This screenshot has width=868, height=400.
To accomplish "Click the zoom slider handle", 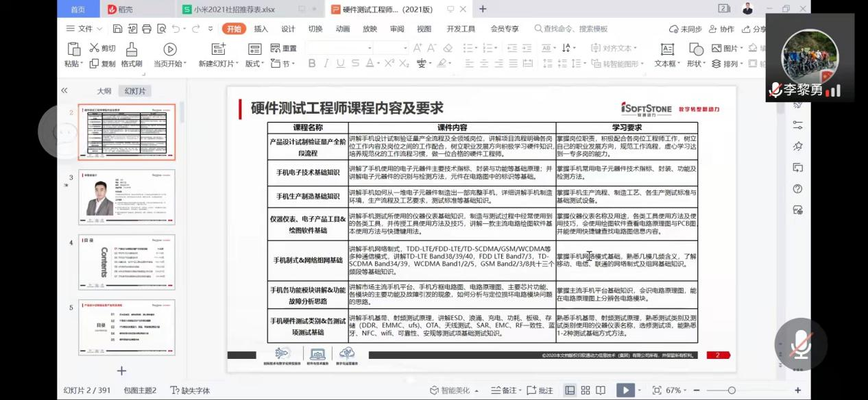I will [x=732, y=390].
